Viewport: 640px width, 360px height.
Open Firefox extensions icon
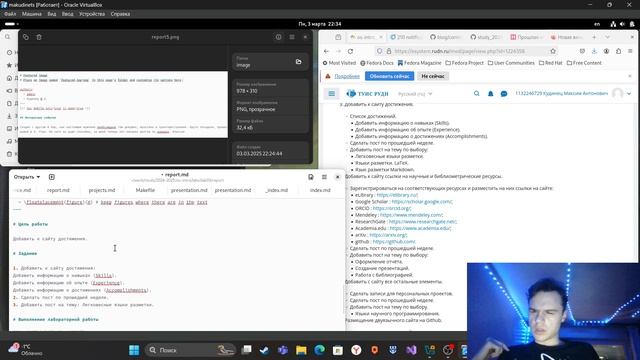(x=618, y=51)
